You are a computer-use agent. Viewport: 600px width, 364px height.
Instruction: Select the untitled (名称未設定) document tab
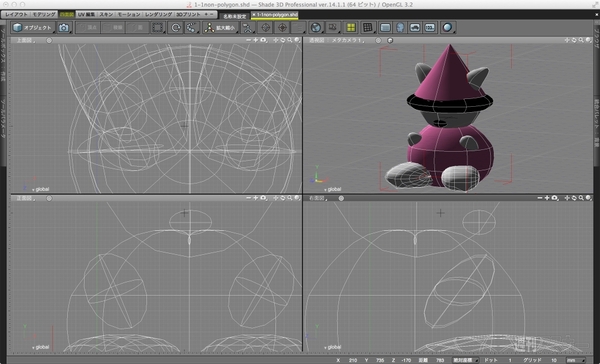click(x=235, y=16)
